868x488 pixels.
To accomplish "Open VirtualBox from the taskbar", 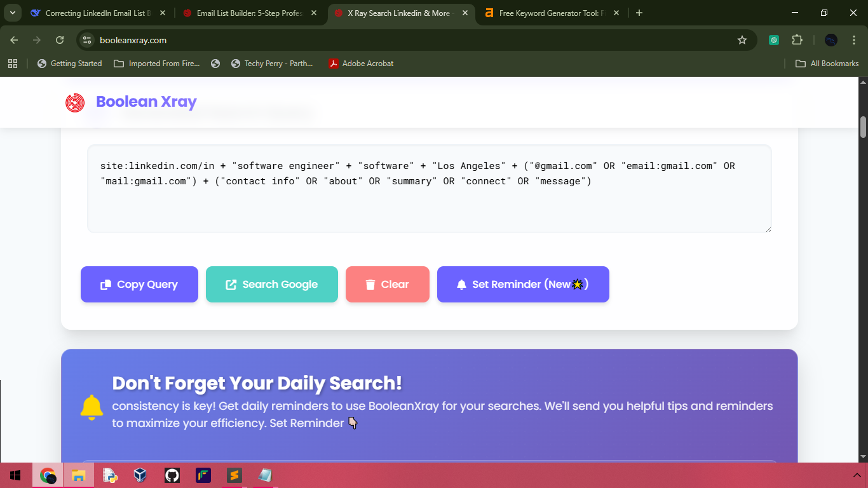I will pos(140,475).
